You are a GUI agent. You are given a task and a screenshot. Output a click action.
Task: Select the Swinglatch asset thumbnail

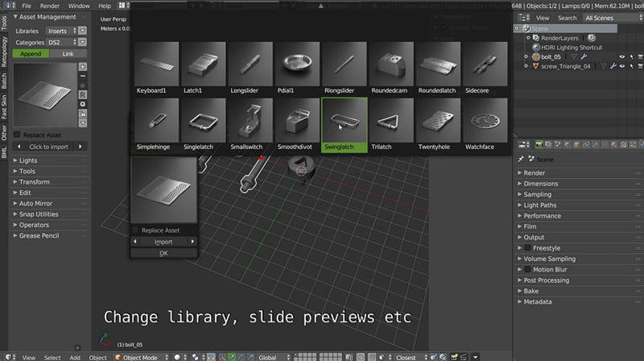click(x=345, y=125)
